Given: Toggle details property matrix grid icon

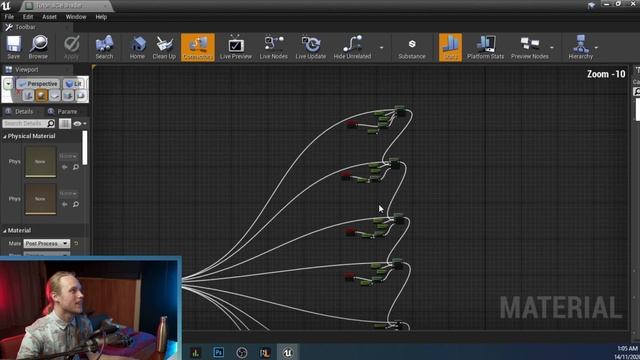Looking at the screenshot, I should click(65, 123).
